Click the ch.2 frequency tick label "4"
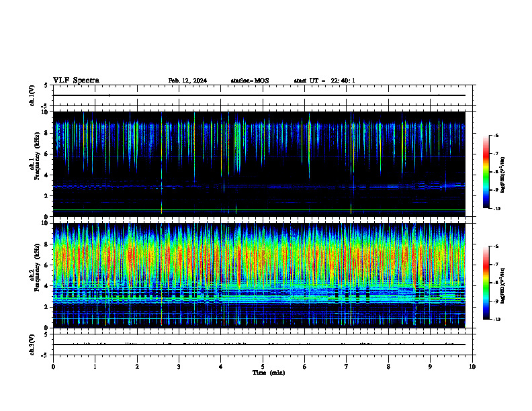This screenshot has width=532, height=411. coord(46,286)
